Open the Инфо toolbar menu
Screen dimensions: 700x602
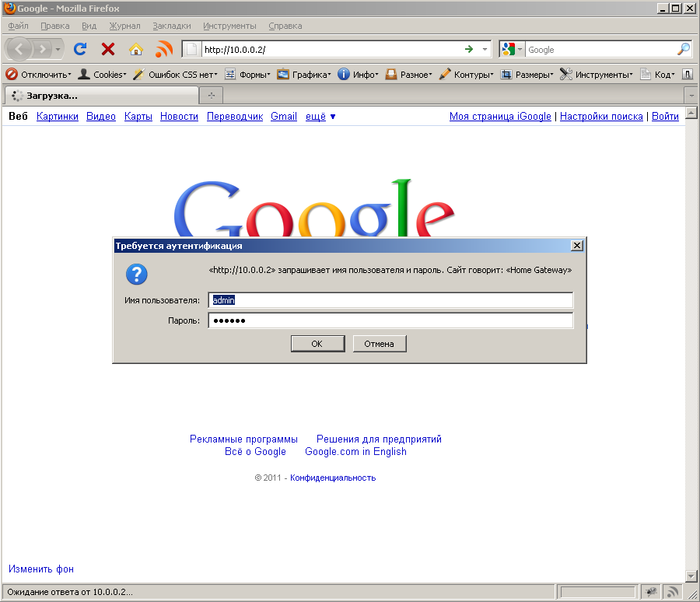(358, 75)
